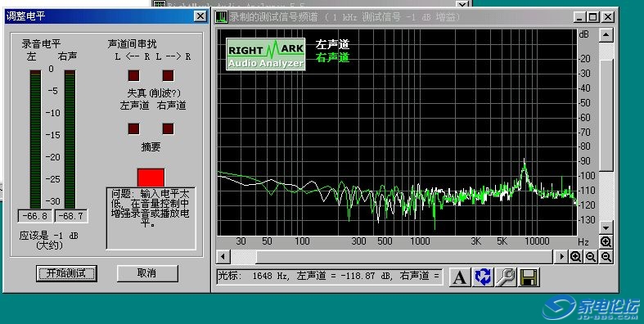Click the left channel level value field -66.8
This screenshot has height=324, width=644.
(35, 216)
